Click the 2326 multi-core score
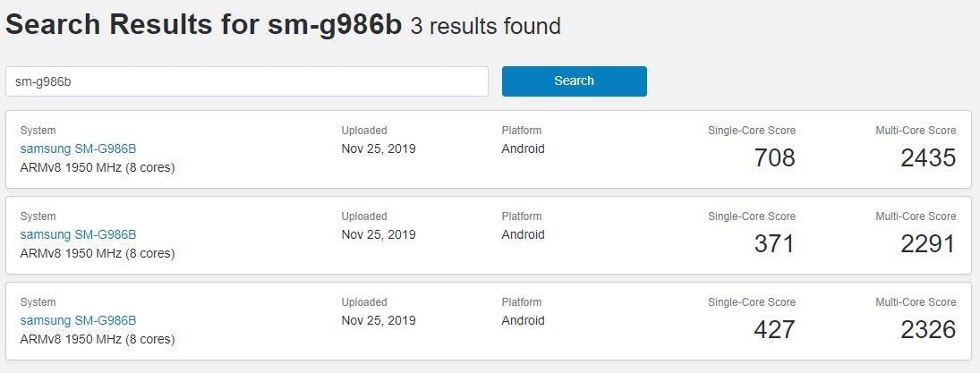This screenshot has height=373, width=980. click(x=928, y=330)
